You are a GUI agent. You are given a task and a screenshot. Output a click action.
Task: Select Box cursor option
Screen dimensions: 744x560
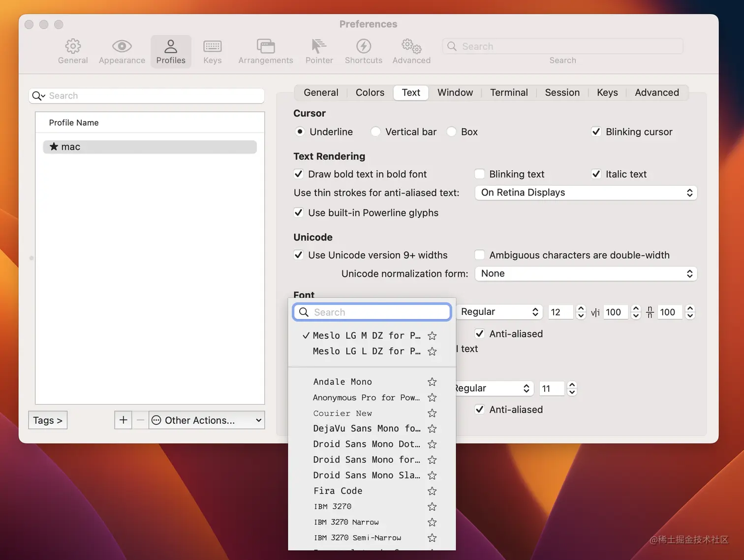point(451,132)
